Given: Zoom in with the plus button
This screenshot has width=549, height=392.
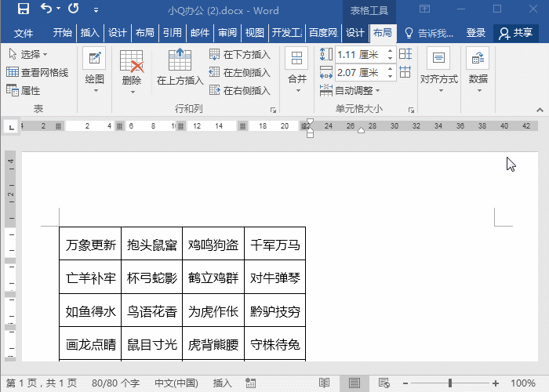Looking at the screenshot, I should click(x=495, y=383).
